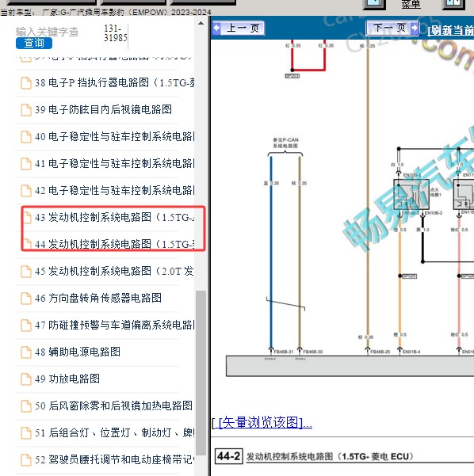This screenshot has height=476, width=474.
Task: Click the FB46B-25 connector label
Action: pyautogui.click(x=380, y=352)
